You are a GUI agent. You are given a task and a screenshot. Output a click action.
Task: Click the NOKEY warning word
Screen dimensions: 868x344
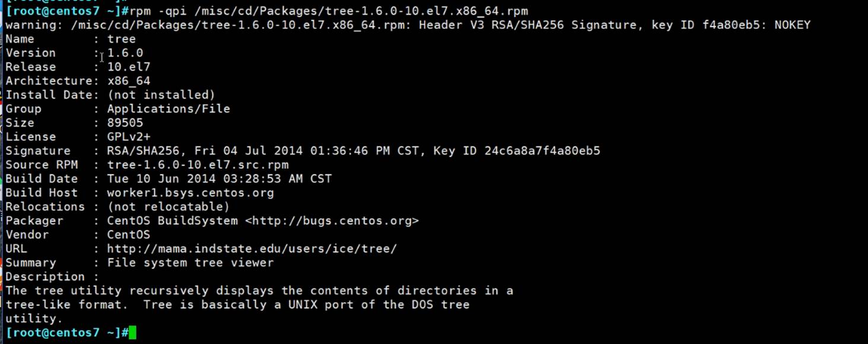coord(792,25)
